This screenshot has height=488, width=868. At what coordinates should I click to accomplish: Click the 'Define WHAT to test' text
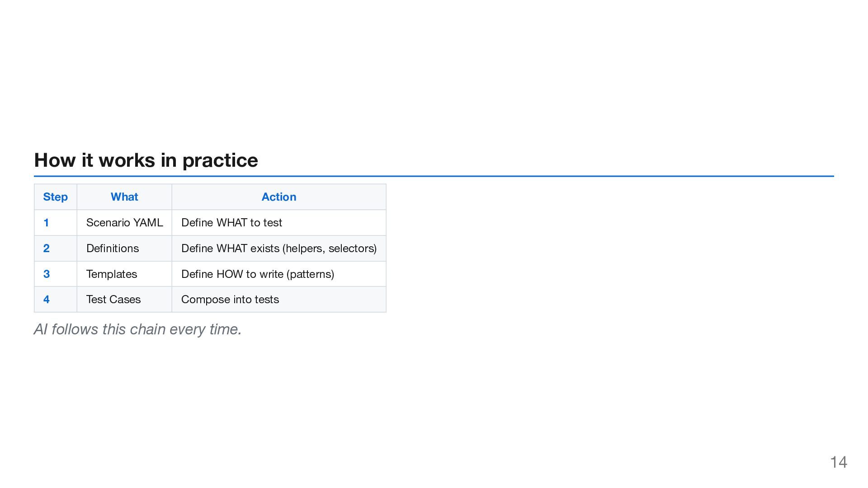pos(231,223)
